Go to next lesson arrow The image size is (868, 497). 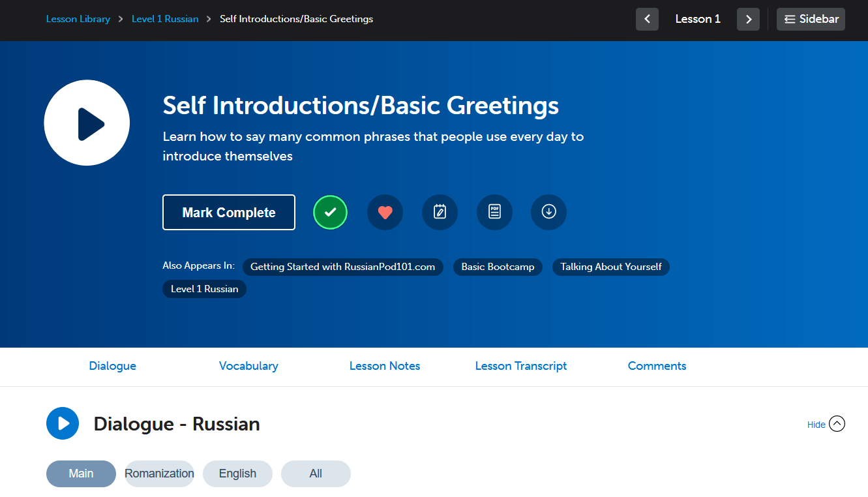[748, 19]
